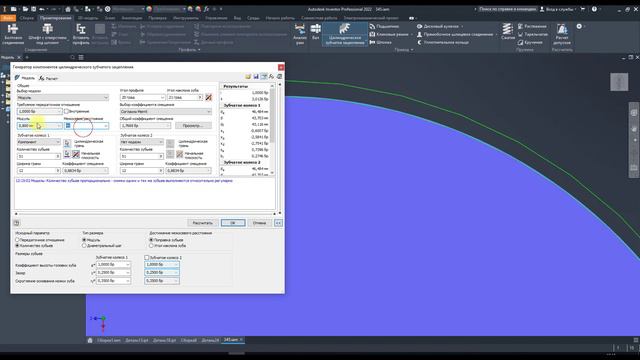Choose Module as size type
Screen dimensions: 640x360
[x=84, y=240]
